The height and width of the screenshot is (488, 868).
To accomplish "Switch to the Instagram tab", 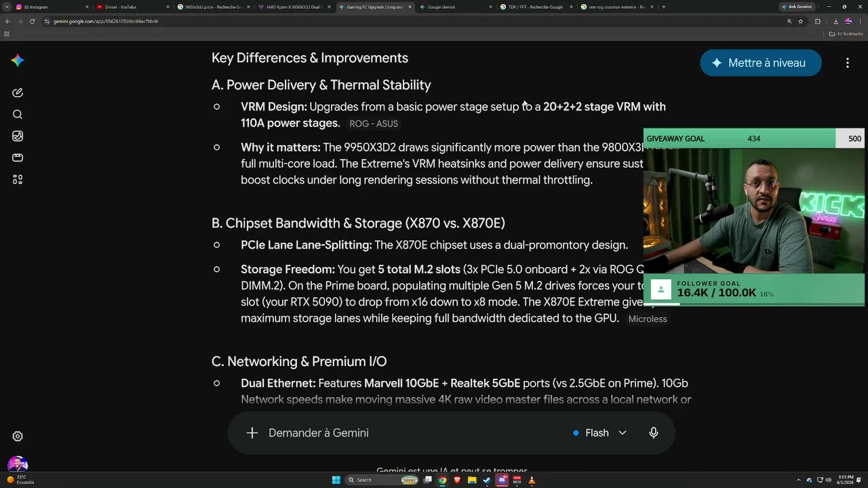I will tap(52, 7).
